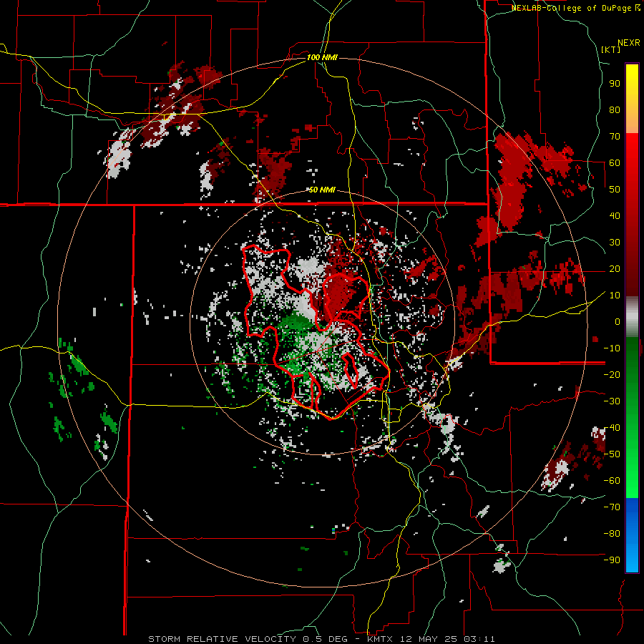Click the 40 value on the velocity scale

point(615,216)
